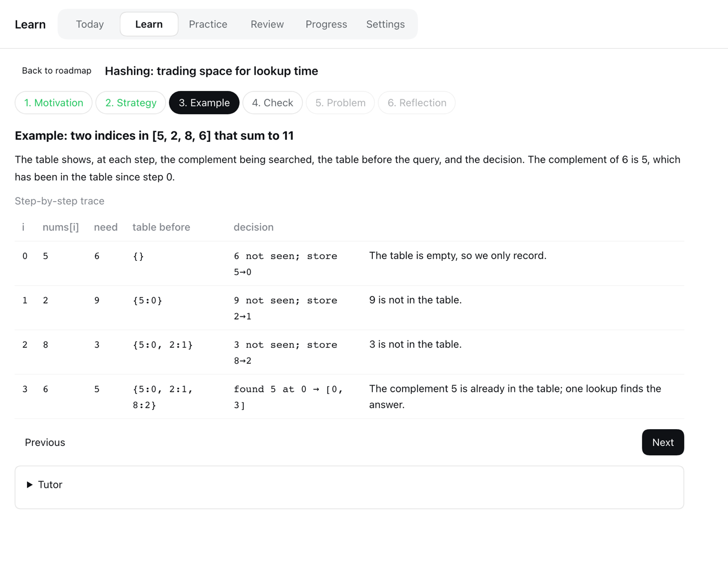Click the "nums[i]" column header
728x582 pixels.
pos(61,227)
